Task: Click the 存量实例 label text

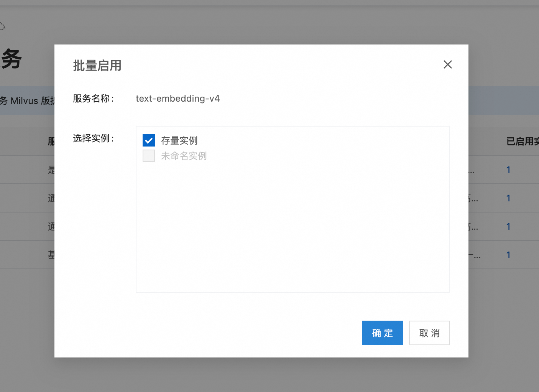Action: pyautogui.click(x=179, y=141)
